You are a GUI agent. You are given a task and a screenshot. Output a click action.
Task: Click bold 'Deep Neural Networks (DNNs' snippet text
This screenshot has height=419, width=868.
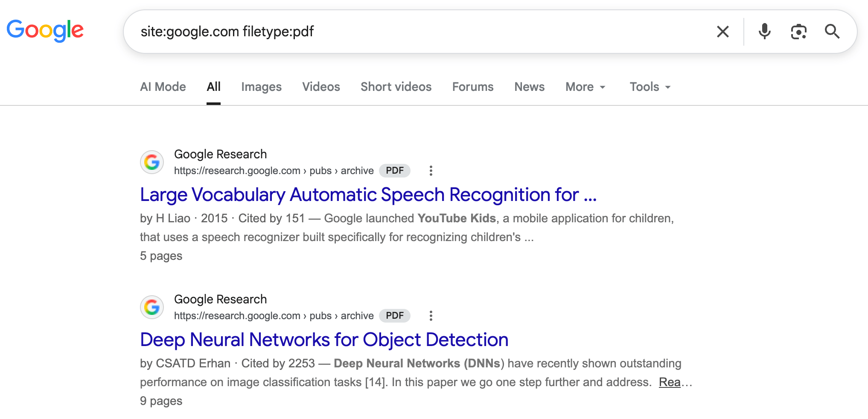coord(417,363)
